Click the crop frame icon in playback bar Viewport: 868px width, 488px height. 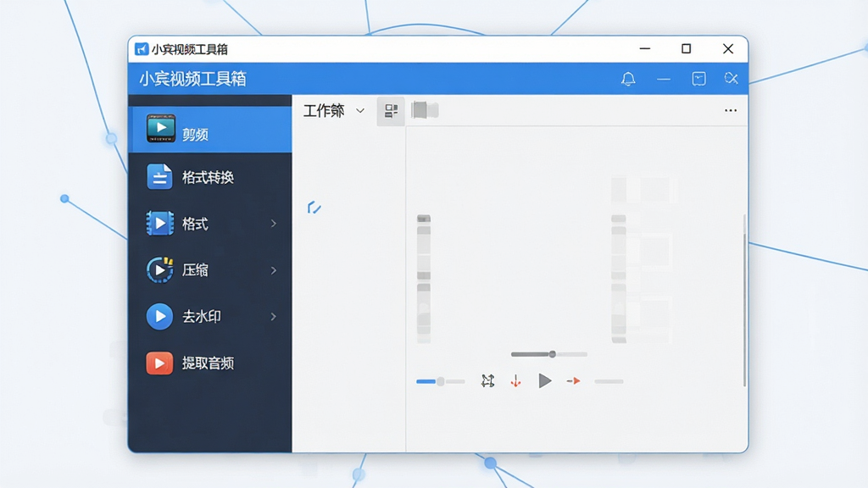tap(487, 380)
